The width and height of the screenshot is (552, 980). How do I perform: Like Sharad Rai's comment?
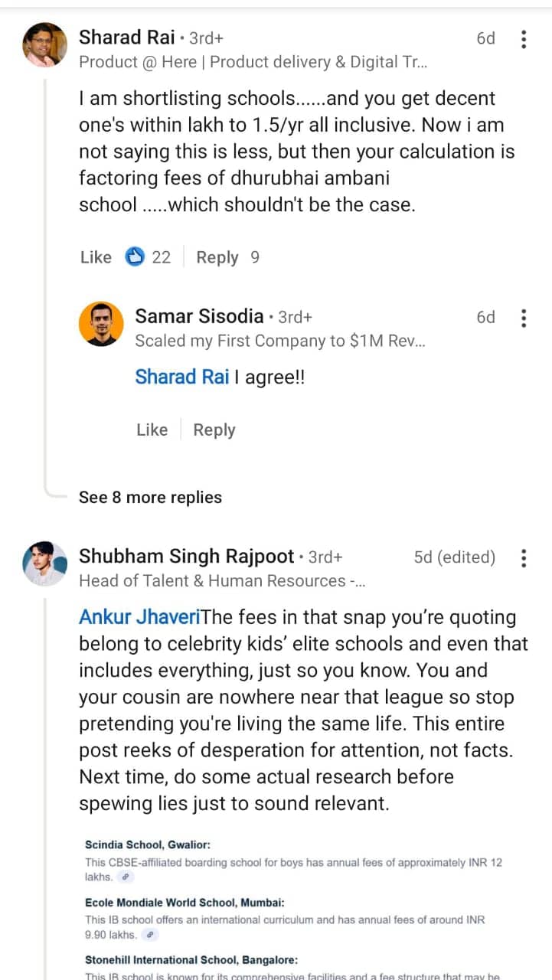tap(96, 257)
